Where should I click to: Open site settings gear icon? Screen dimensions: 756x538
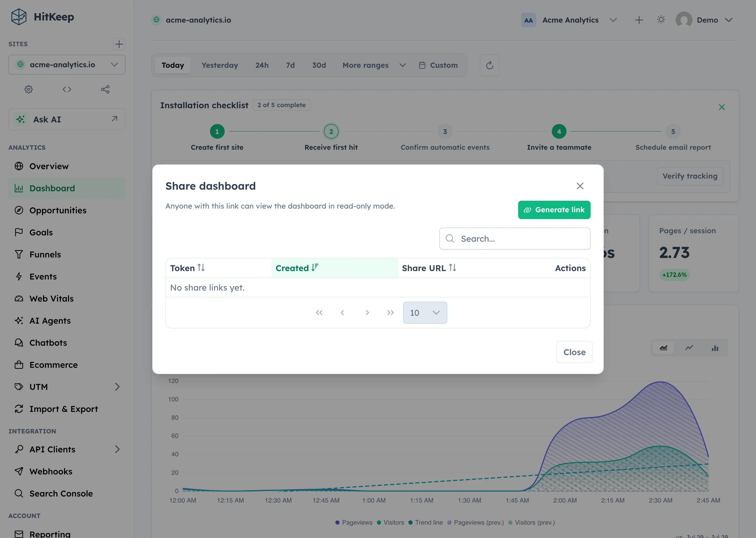point(28,89)
